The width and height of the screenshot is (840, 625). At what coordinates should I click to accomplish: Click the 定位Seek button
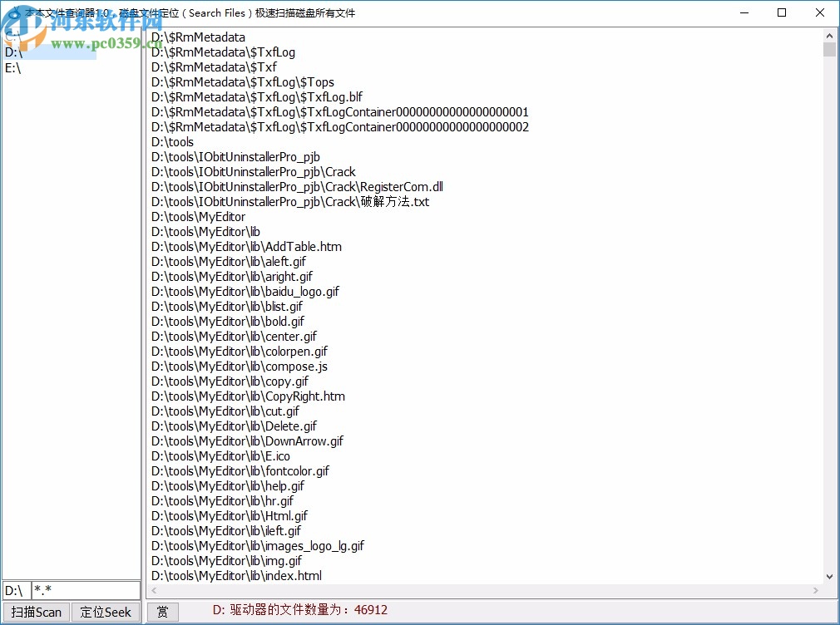coord(106,612)
